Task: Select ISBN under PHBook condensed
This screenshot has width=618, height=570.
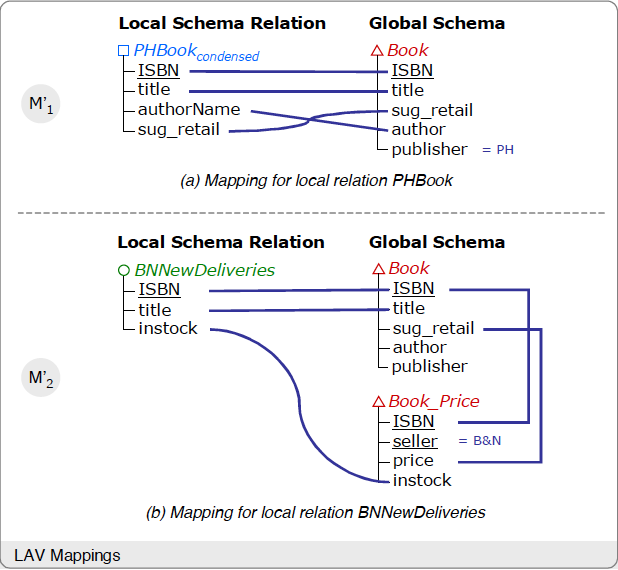Action: pyautogui.click(x=158, y=71)
